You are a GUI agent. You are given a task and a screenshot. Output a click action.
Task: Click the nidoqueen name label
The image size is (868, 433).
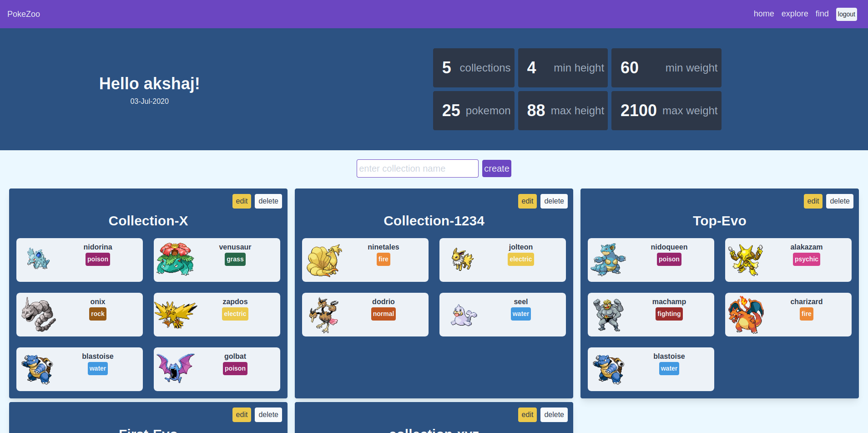pos(669,247)
